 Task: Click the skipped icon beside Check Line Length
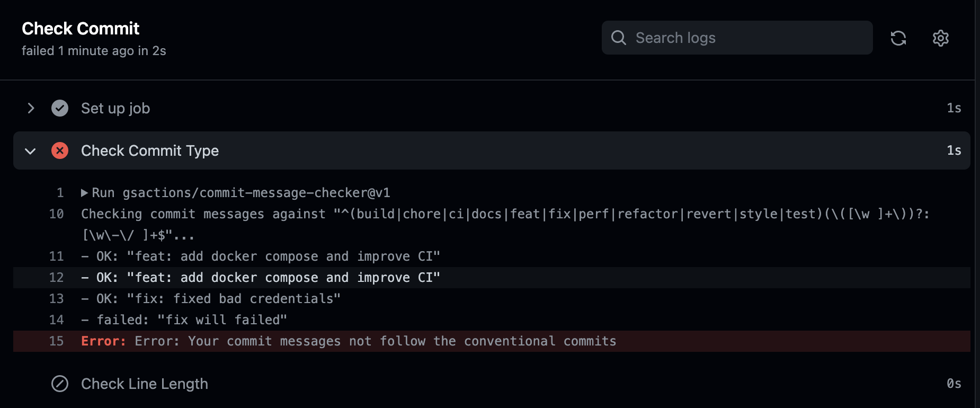tap(60, 384)
